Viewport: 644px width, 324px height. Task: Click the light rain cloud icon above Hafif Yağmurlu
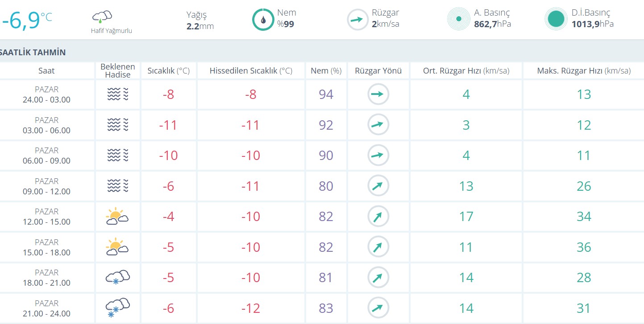click(102, 17)
